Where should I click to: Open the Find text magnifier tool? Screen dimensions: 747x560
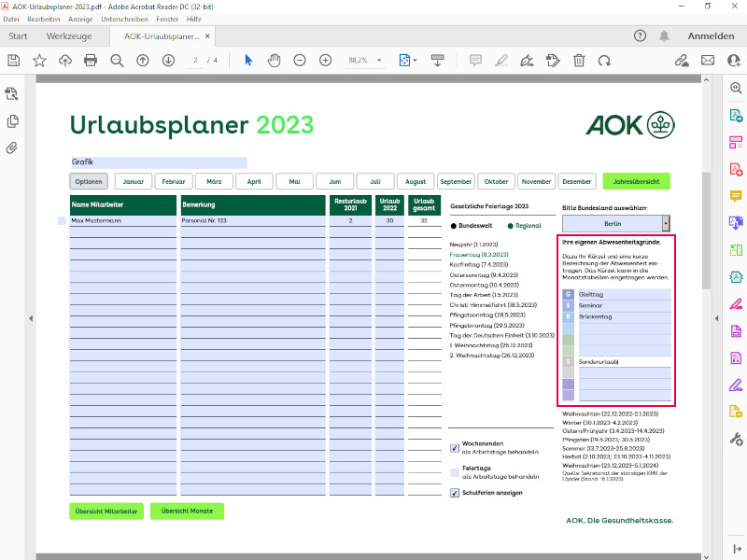point(117,61)
